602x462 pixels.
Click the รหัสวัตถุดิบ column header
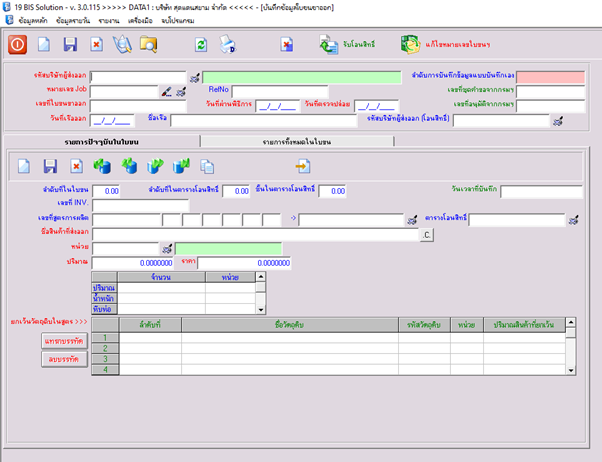click(x=424, y=325)
